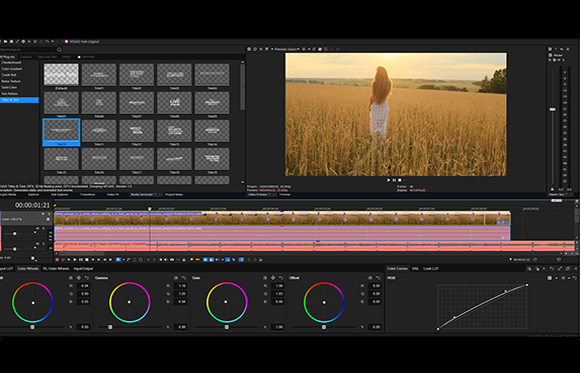Click the timeline playhead marker
The image size is (580, 373).
tap(150, 209)
